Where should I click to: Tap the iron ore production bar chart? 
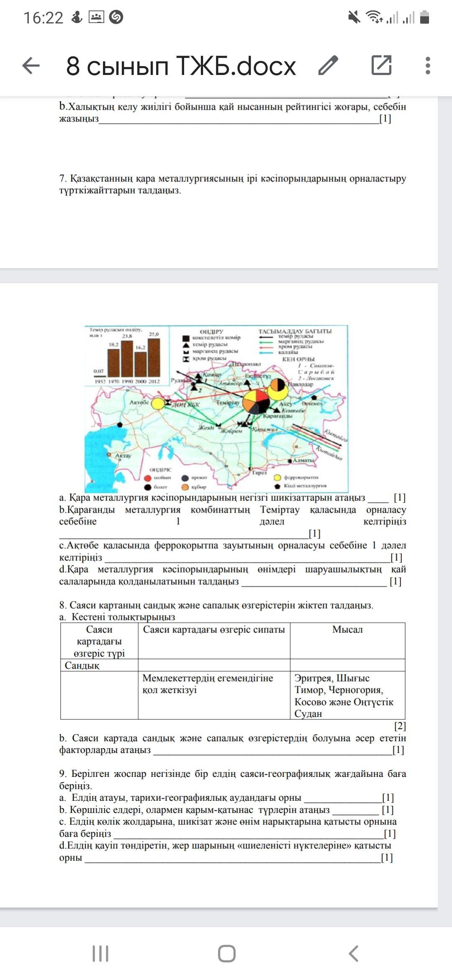(126, 355)
